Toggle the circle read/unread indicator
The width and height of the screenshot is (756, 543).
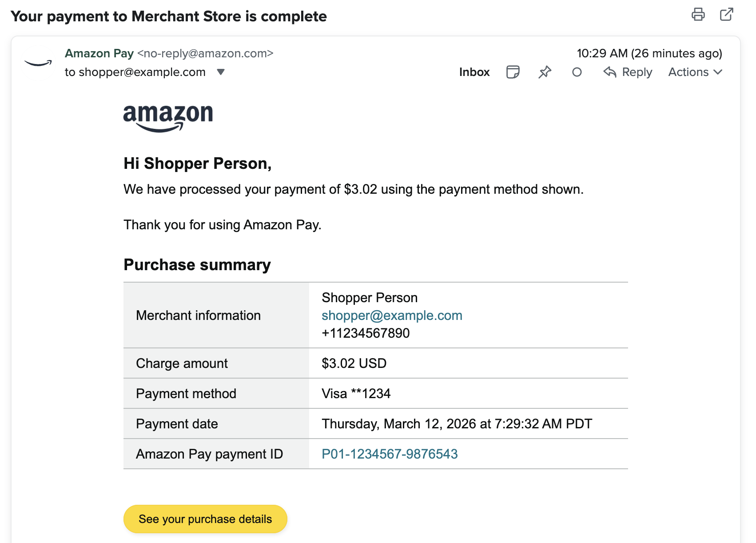click(x=577, y=72)
